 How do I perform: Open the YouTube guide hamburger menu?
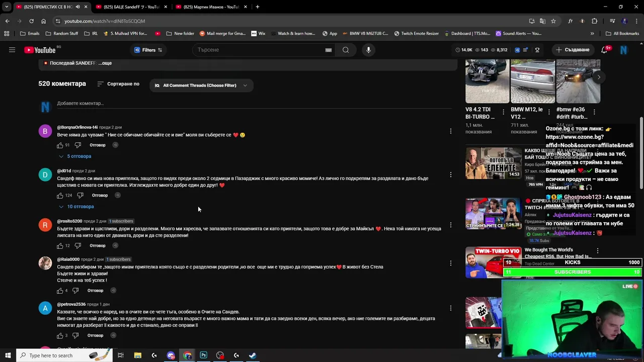(12, 50)
